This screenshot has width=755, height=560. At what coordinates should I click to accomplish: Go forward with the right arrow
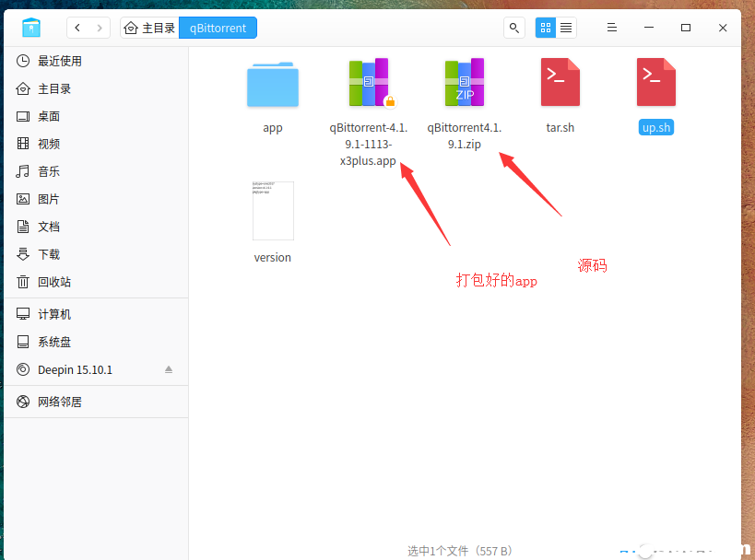(100, 28)
